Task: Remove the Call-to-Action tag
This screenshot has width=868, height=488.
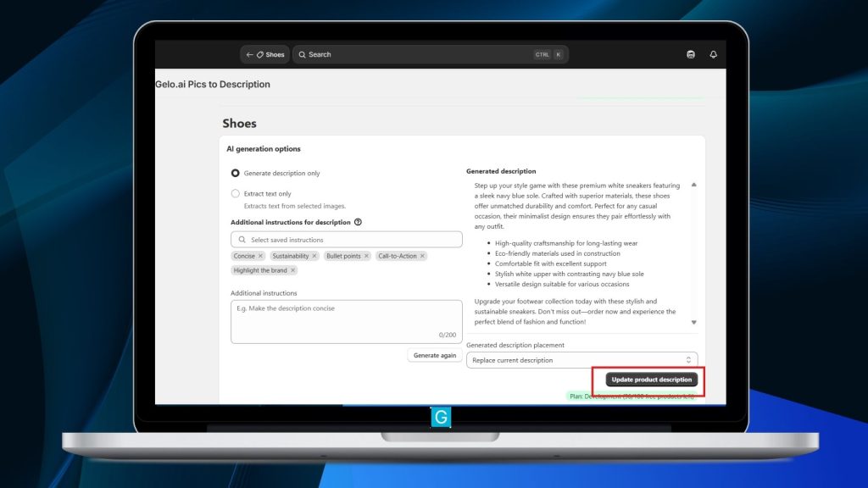Action: click(x=423, y=256)
